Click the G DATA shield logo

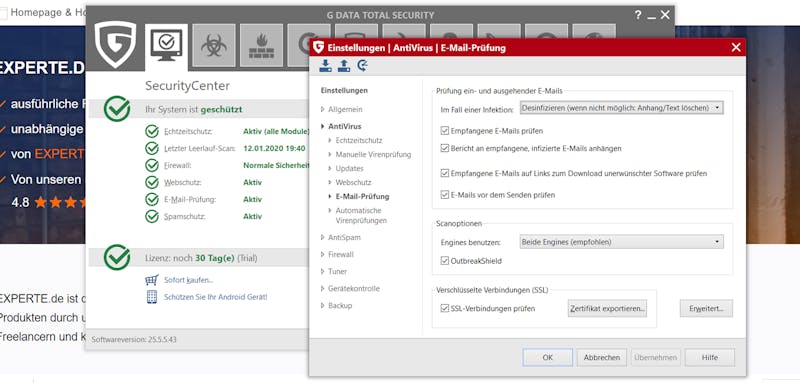(x=115, y=45)
